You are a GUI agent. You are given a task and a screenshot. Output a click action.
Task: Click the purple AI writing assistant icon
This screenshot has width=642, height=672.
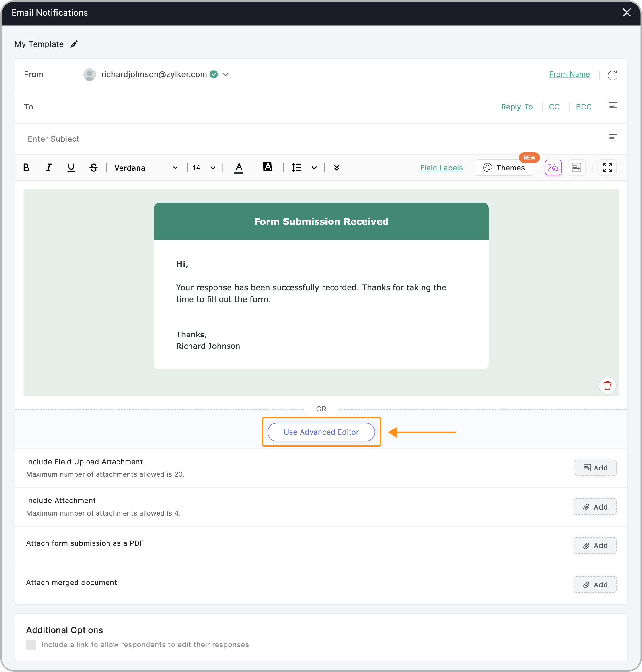tap(553, 168)
